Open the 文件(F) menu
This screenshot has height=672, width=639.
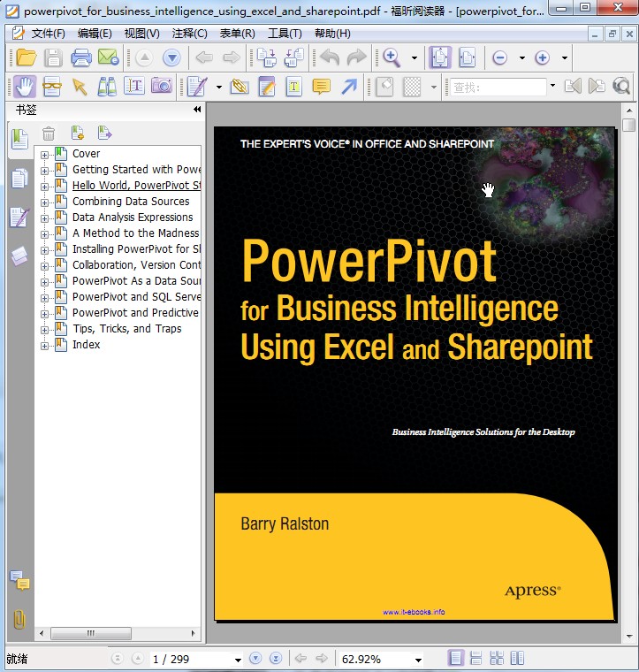pyautogui.click(x=48, y=34)
